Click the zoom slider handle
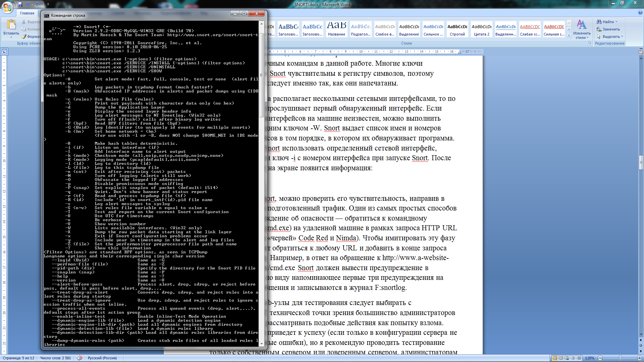This screenshot has height=362, width=644. [x=620, y=358]
